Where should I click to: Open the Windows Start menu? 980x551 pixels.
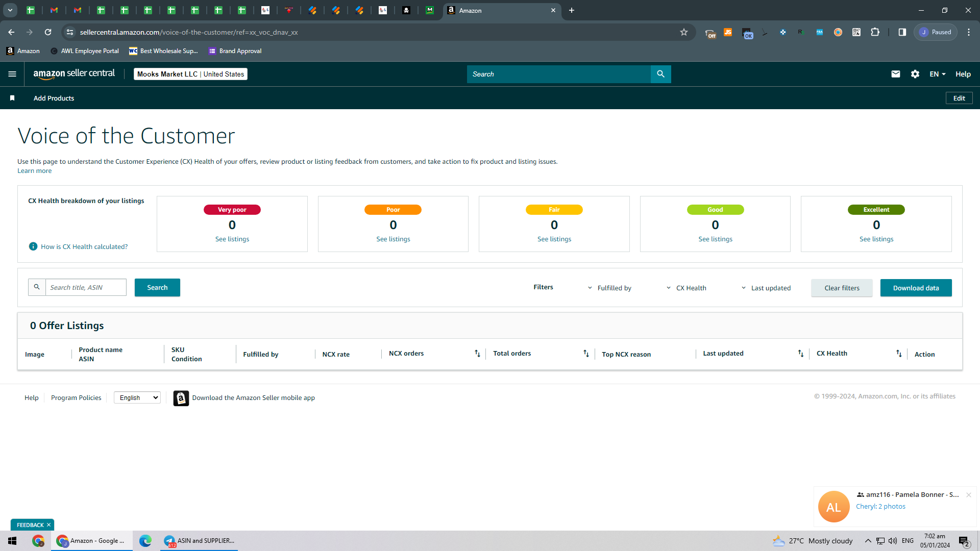(12, 541)
